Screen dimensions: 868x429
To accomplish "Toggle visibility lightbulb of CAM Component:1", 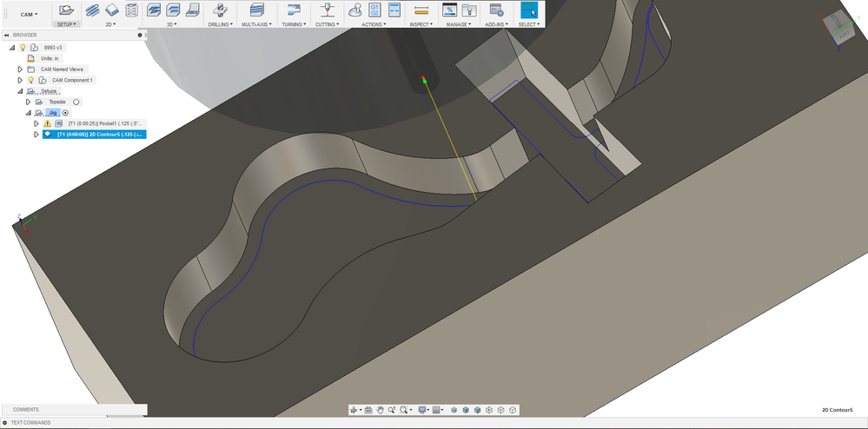I will coord(30,80).
